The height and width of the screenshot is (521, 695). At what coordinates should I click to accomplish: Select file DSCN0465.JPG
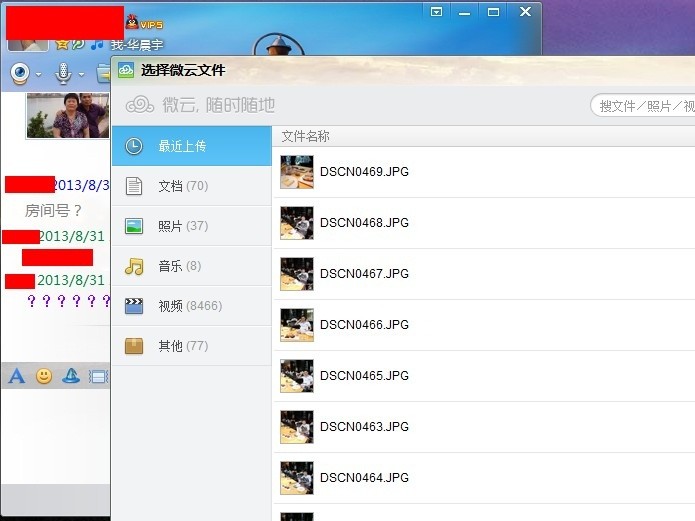pos(484,376)
